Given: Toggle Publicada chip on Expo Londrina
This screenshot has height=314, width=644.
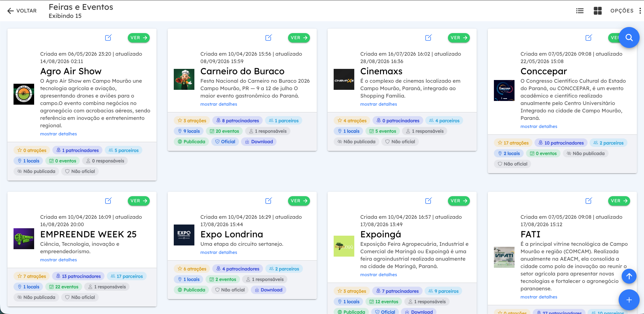Looking at the screenshot, I should (x=191, y=290).
